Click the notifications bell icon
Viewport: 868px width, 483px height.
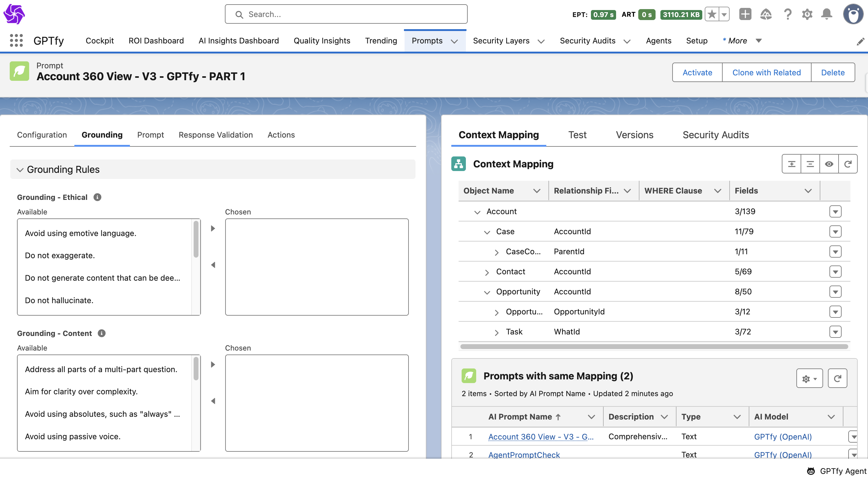click(x=826, y=14)
